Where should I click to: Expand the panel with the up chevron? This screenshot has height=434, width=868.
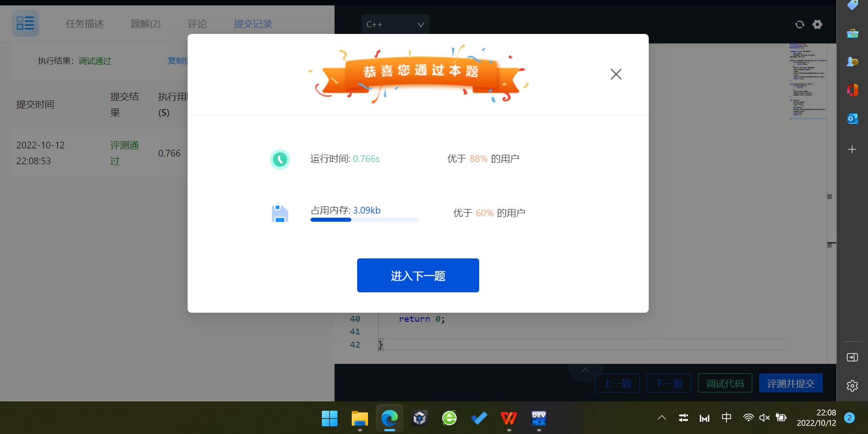[x=585, y=370]
